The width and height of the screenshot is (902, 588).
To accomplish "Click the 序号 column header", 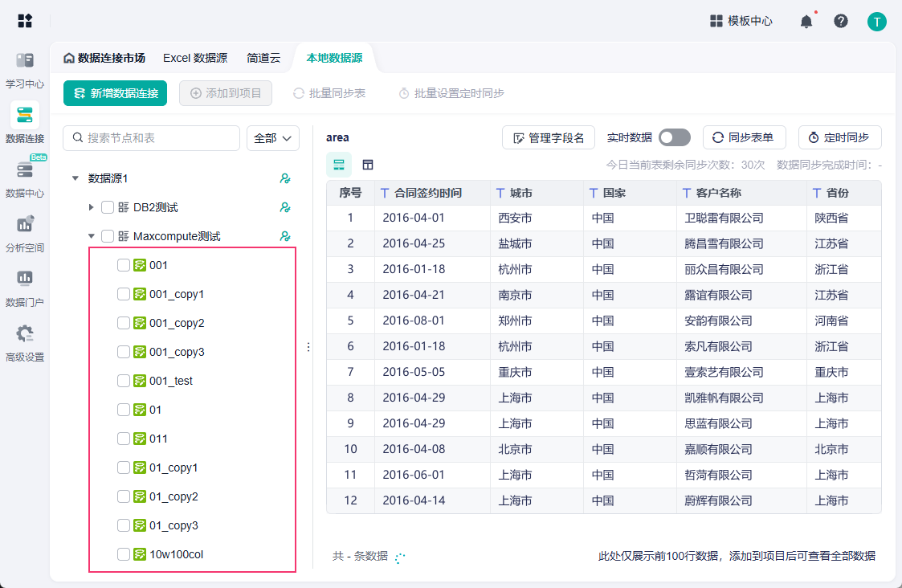I will pos(350,194).
